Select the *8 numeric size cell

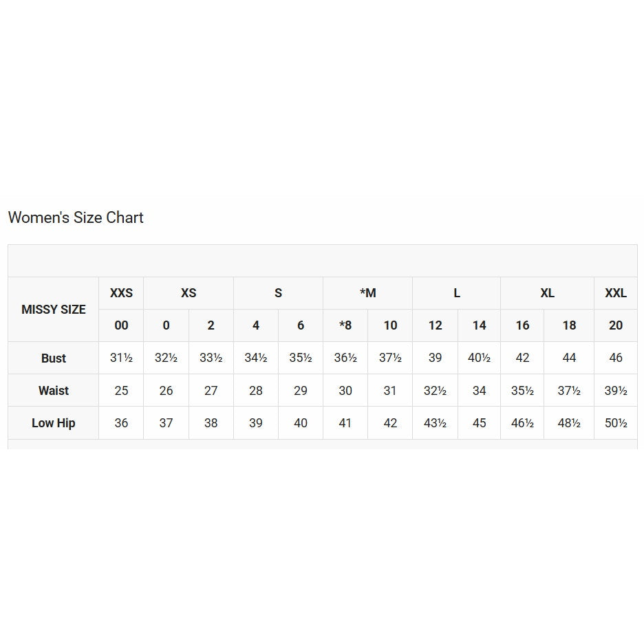[345, 325]
